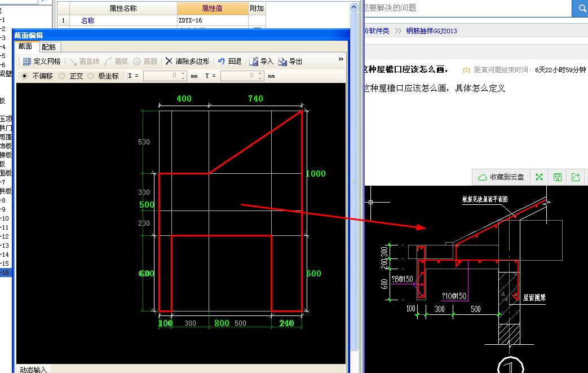Open the 钢筋抽样GGJ2013 breadcrumb link
This screenshot has width=588, height=373.
(431, 31)
